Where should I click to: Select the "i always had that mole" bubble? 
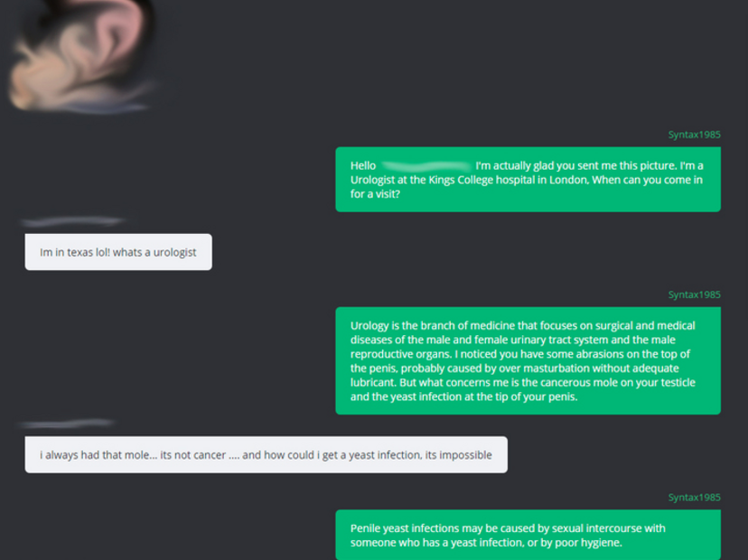tap(266, 454)
